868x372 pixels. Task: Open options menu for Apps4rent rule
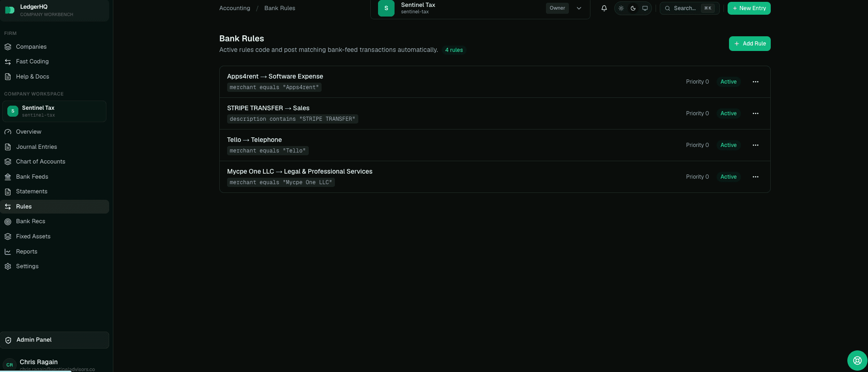[x=756, y=82]
